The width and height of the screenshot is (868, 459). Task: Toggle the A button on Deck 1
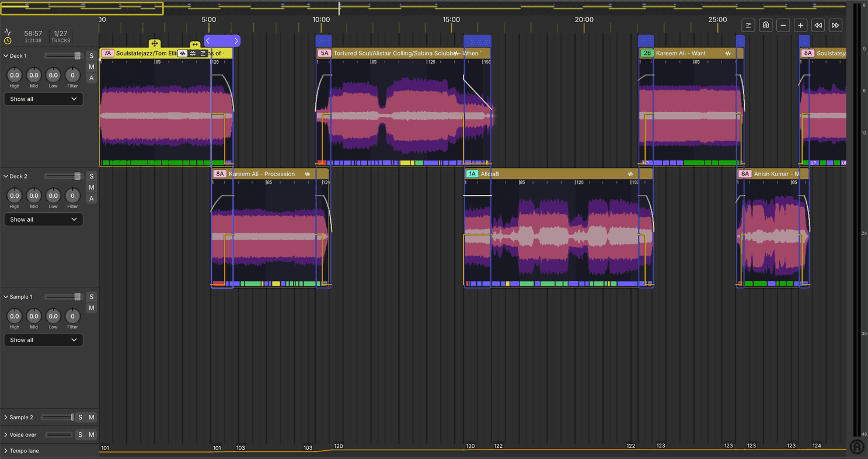click(x=91, y=78)
